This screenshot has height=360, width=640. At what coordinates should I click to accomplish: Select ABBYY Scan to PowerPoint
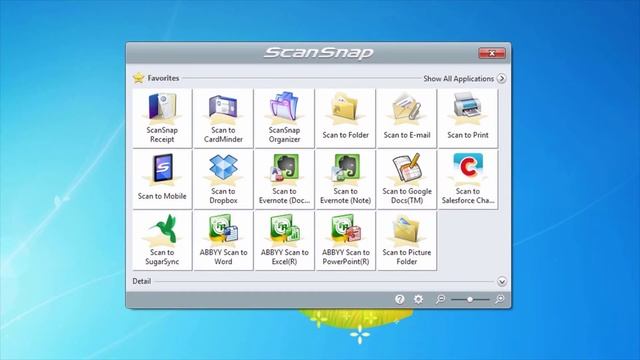(x=345, y=240)
